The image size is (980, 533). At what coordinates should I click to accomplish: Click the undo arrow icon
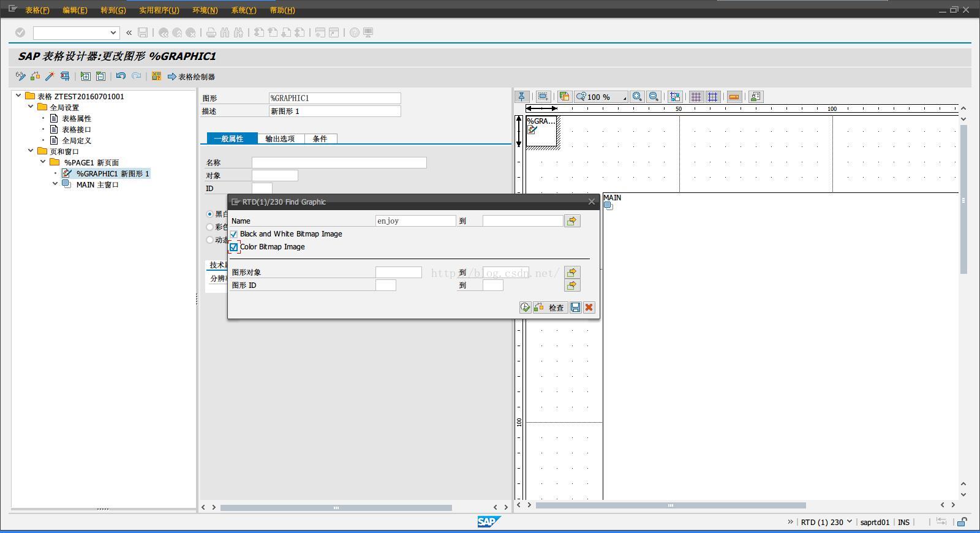[x=121, y=77]
